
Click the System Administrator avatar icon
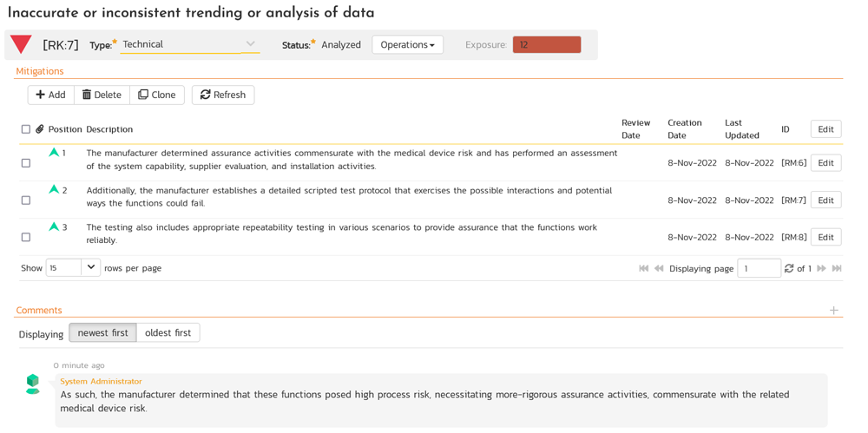pyautogui.click(x=33, y=384)
